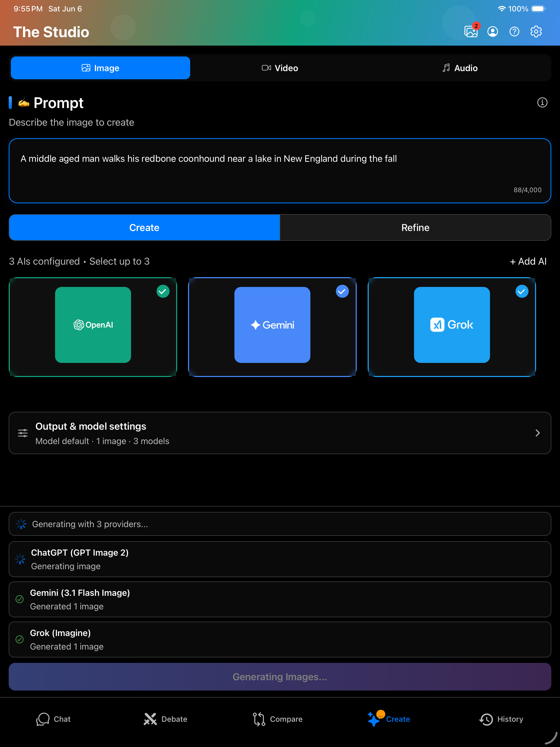Go to Chat in the bottom bar
Image resolution: width=560 pixels, height=747 pixels.
click(53, 719)
